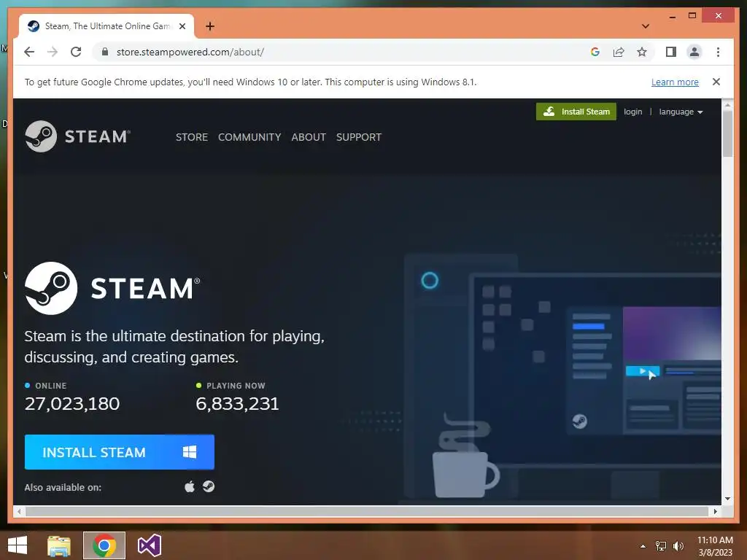Click the vertical scrollbar thumb

tap(727, 133)
